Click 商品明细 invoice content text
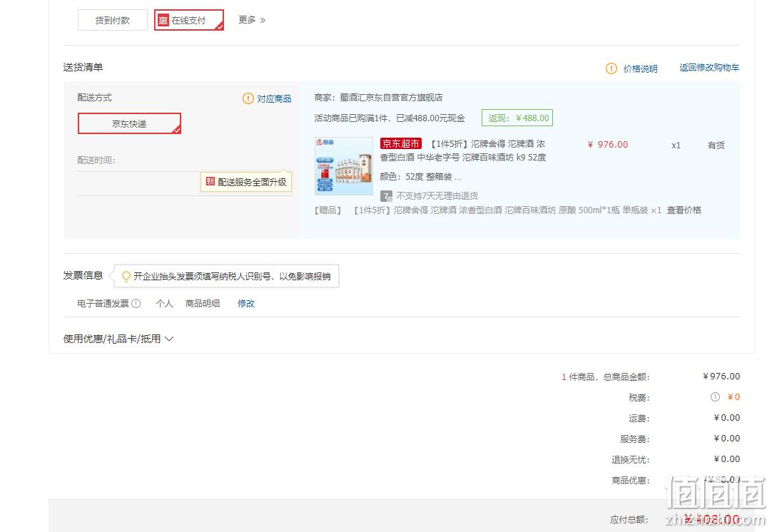The width and height of the screenshot is (772, 532). [x=203, y=304]
